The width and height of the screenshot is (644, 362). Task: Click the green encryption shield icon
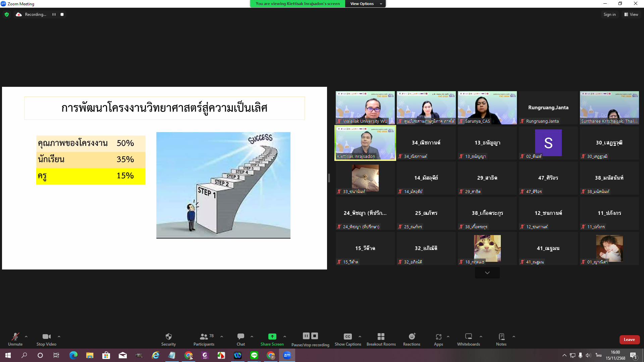point(7,14)
